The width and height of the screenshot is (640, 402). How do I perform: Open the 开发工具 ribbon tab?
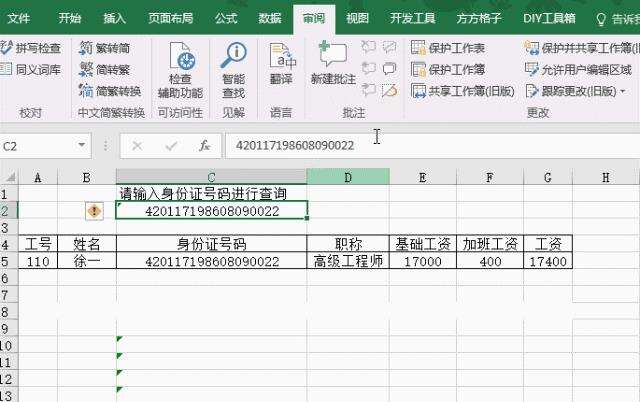tap(413, 18)
